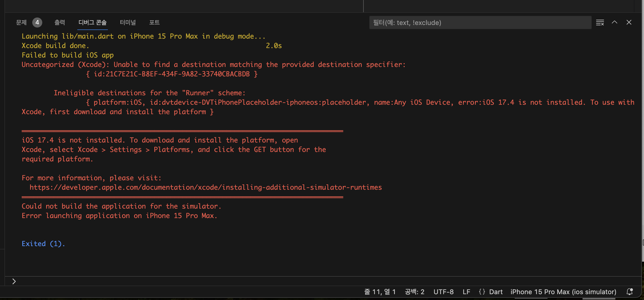Change UTF-8 file encoding
The image size is (644, 300).
pos(444,292)
